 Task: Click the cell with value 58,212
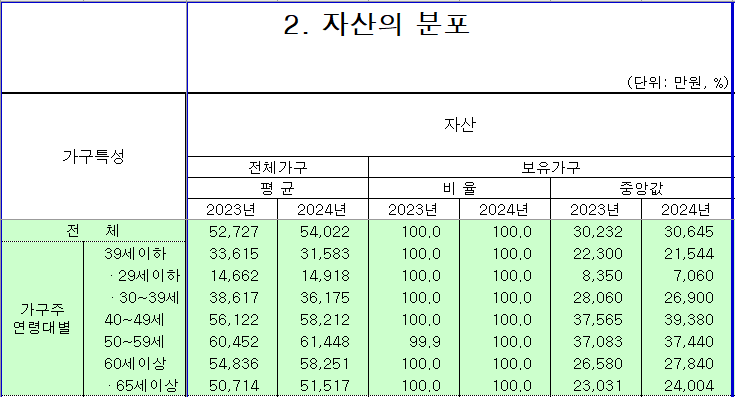(x=323, y=320)
